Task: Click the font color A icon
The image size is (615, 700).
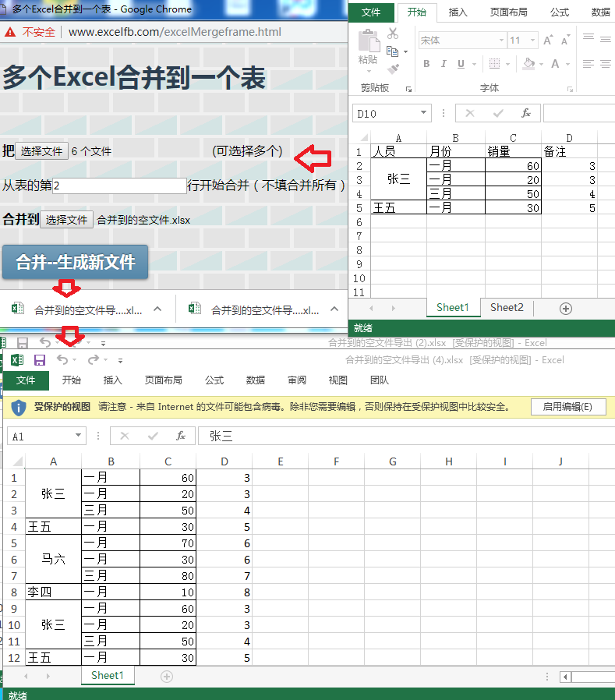Action: [x=555, y=64]
